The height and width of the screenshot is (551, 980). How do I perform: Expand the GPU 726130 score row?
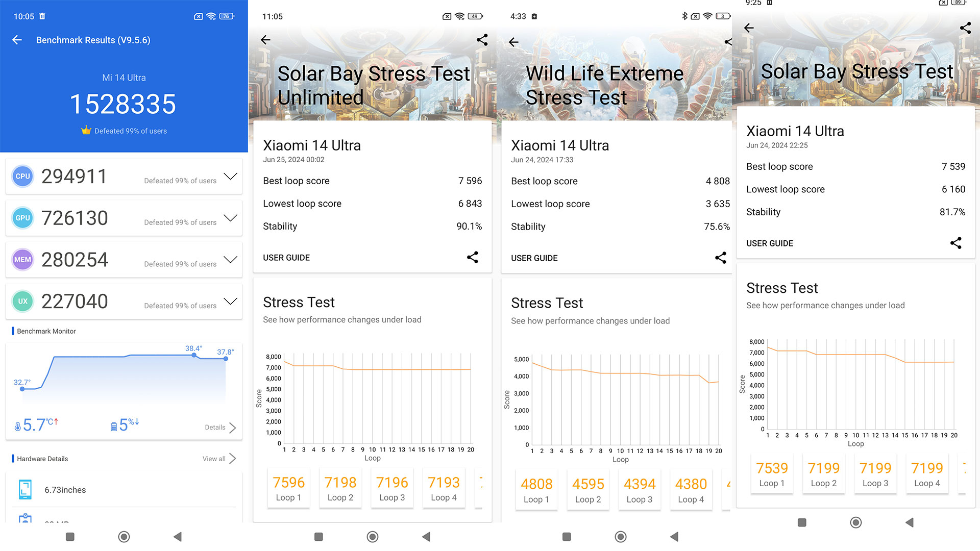[231, 218]
